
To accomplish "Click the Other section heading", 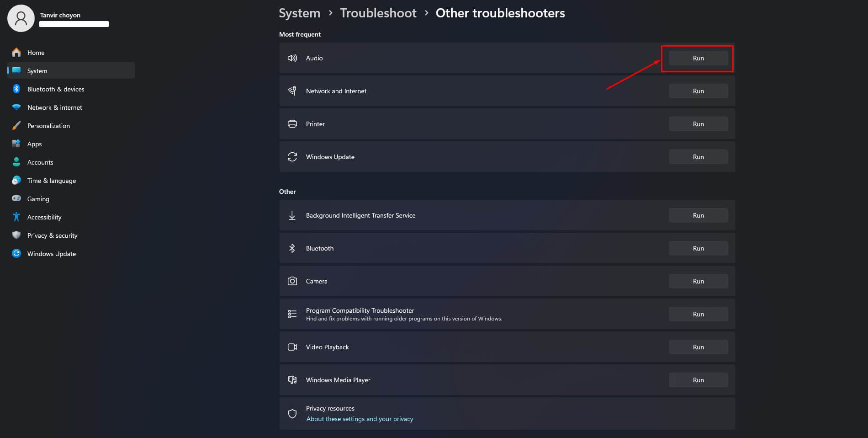I will point(287,192).
